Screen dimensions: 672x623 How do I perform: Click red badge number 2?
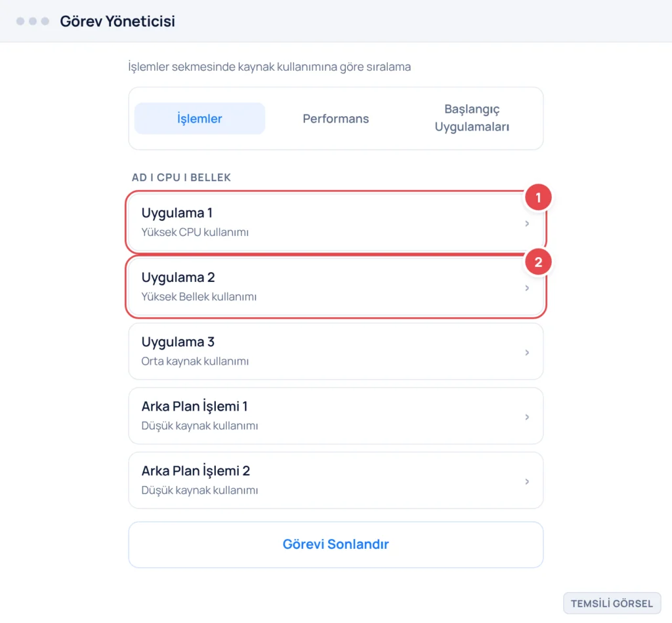tap(538, 262)
